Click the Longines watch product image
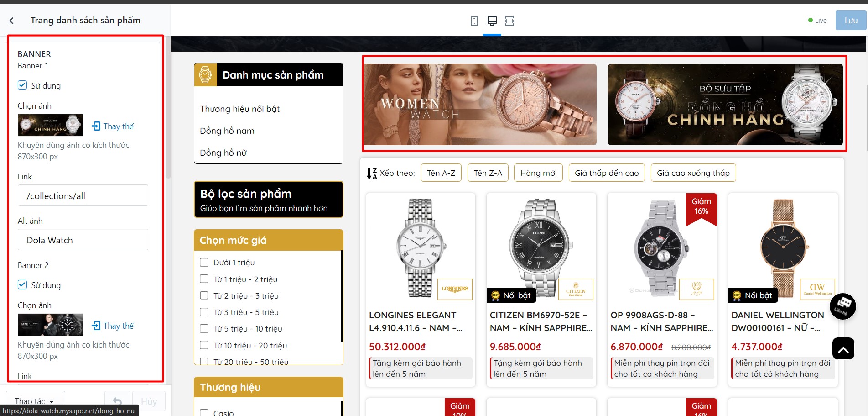Image resolution: width=868 pixels, height=416 pixels. point(421,247)
